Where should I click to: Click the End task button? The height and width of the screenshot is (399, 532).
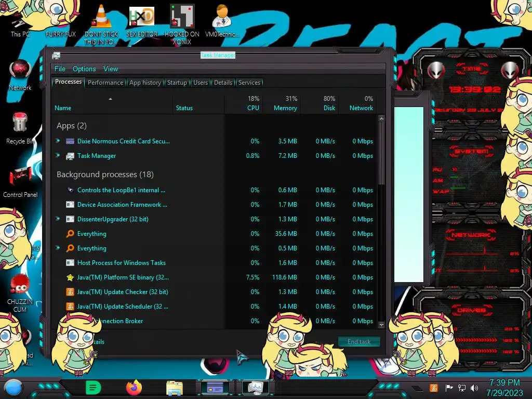click(359, 341)
